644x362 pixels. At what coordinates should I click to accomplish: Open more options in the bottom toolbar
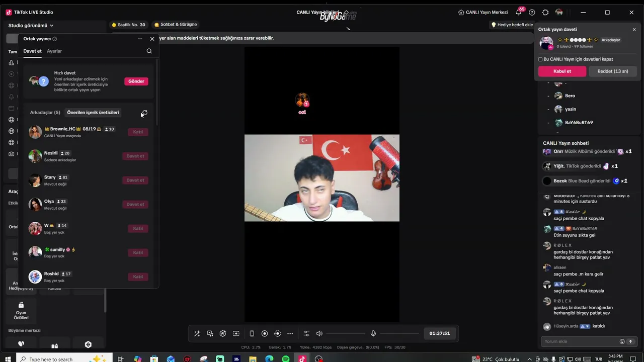tap(290, 333)
